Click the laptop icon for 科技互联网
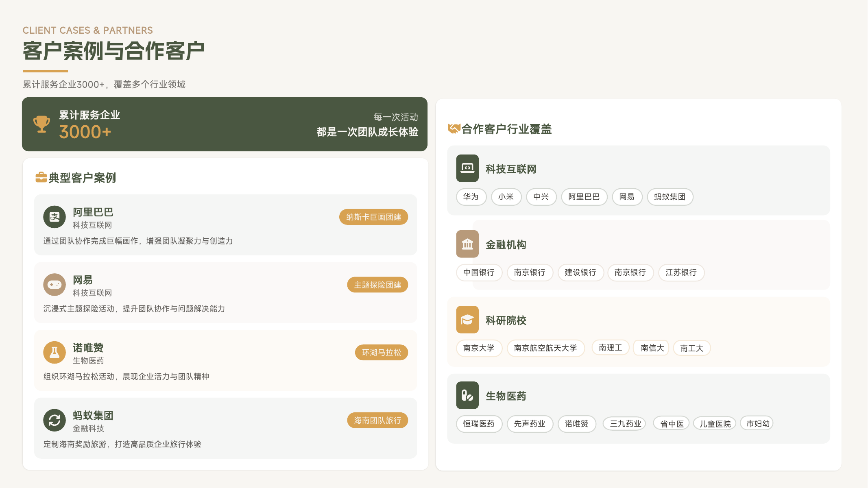 point(467,168)
